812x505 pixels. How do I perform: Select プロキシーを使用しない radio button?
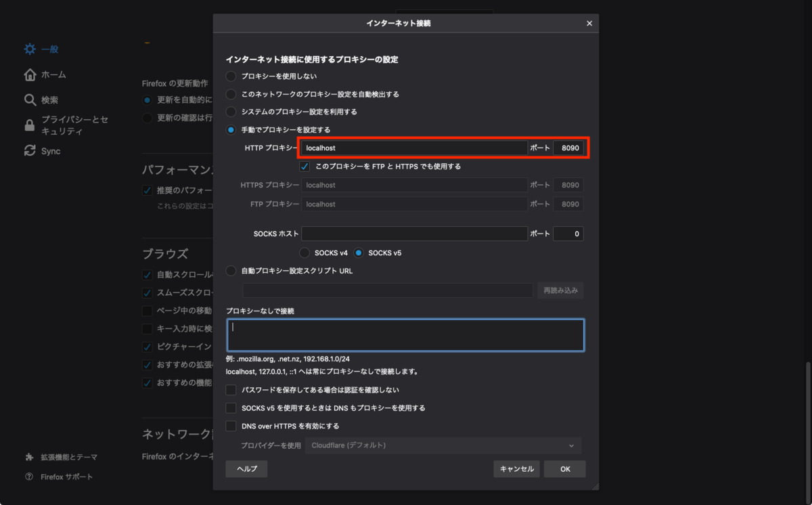click(231, 76)
